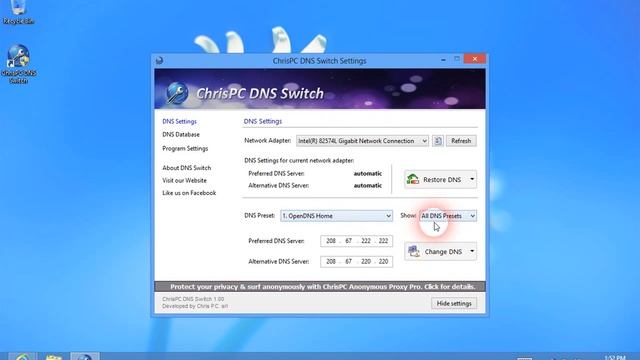Image resolution: width=640 pixels, height=360 pixels.
Task: Click Visit our Website link
Action: [x=184, y=180]
